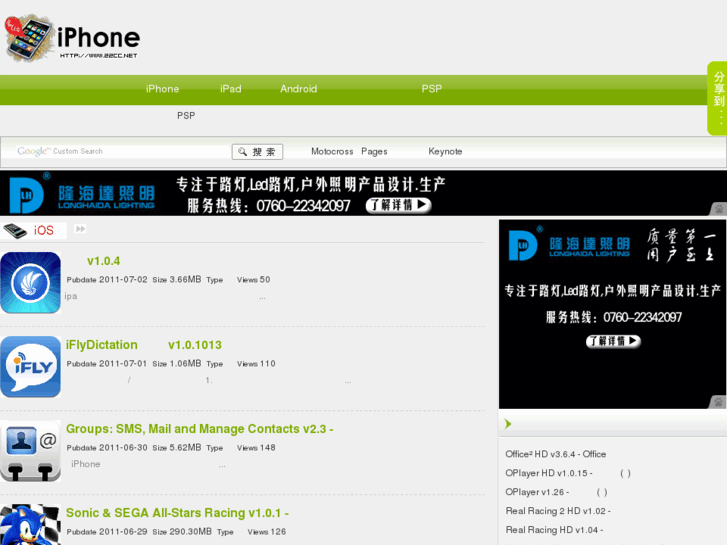Select the PSP tab in green navigation bar
The image size is (727, 545).
432,89
